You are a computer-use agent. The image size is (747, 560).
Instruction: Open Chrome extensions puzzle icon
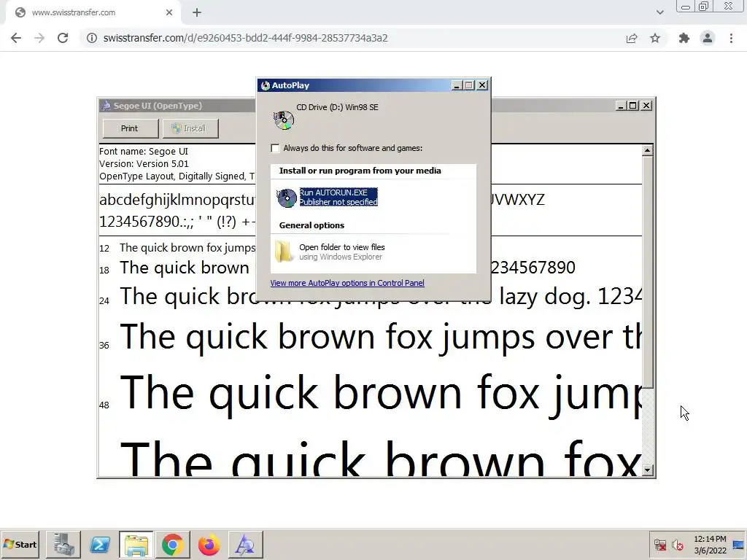[x=684, y=38]
